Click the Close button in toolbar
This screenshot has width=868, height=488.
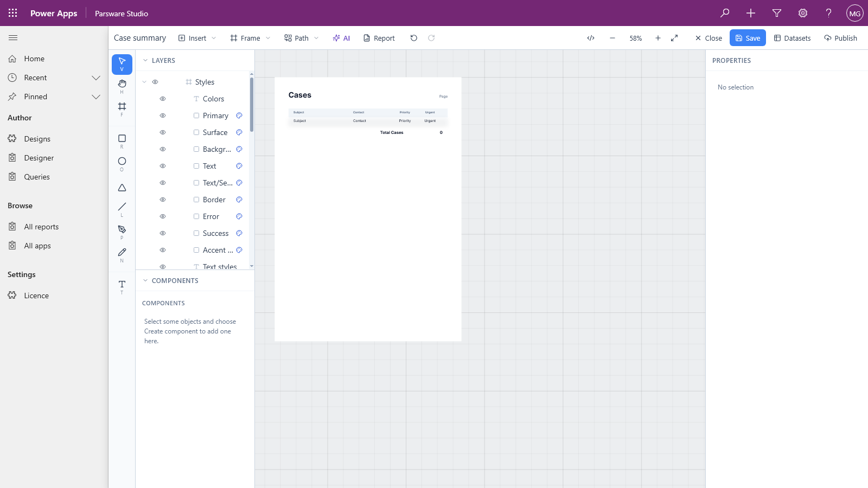tap(709, 38)
